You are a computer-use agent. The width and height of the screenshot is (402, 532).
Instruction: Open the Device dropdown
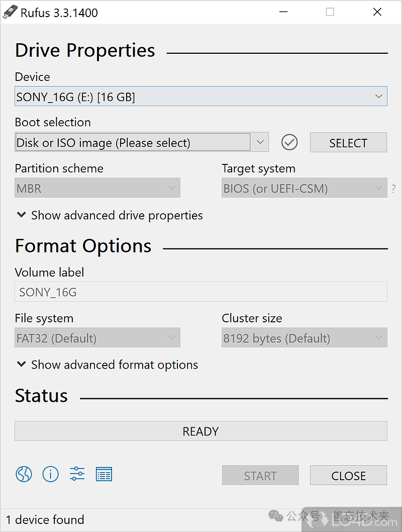click(x=200, y=97)
